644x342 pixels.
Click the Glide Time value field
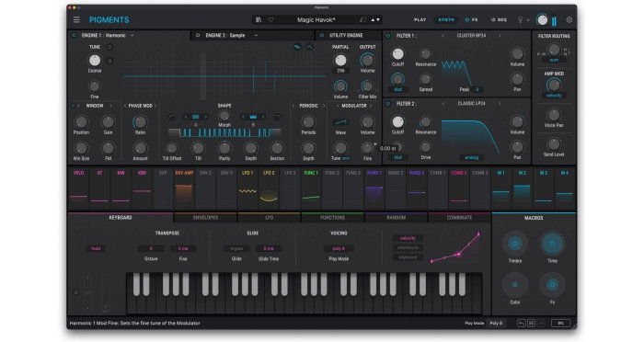tap(269, 248)
